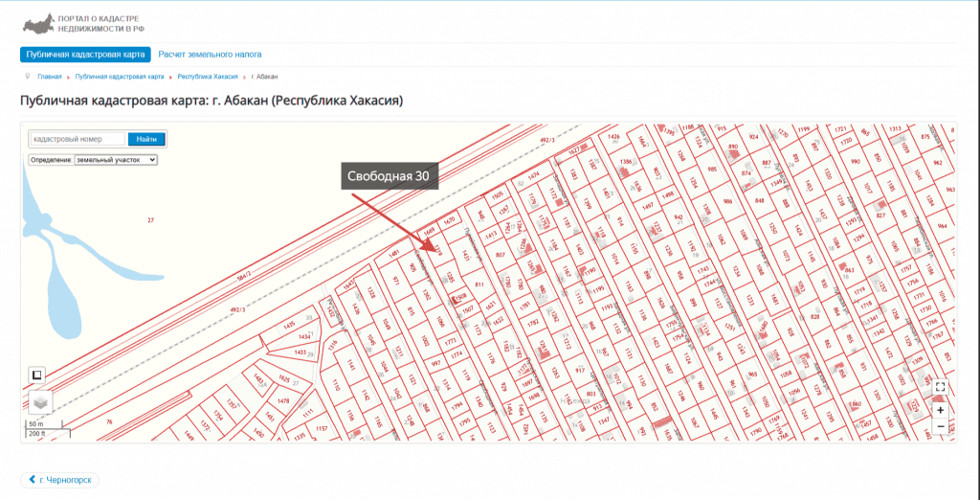This screenshot has height=500, width=980.
Task: Click the Свободная 30 map label
Action: 387,176
